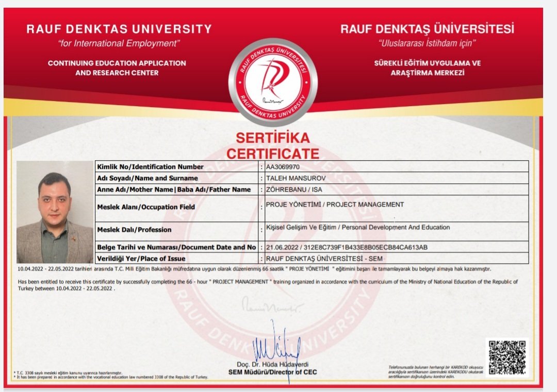557x392 pixels.
Task: Click the 'Meslek Alanı/Occupation Field' label
Action: pos(146,207)
